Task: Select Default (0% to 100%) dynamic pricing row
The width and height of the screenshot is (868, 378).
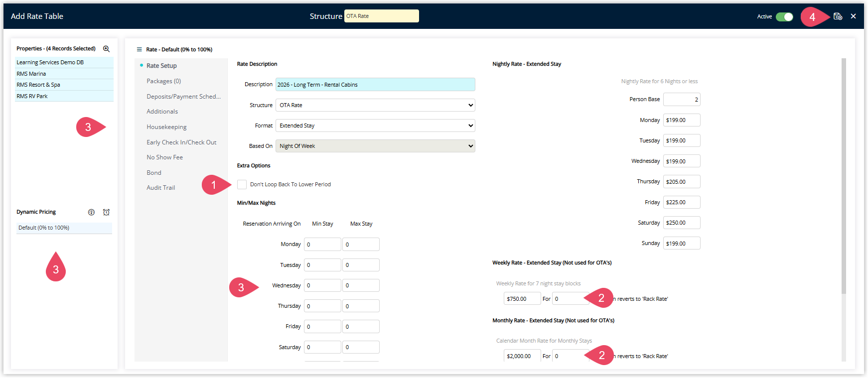Action: (x=64, y=228)
